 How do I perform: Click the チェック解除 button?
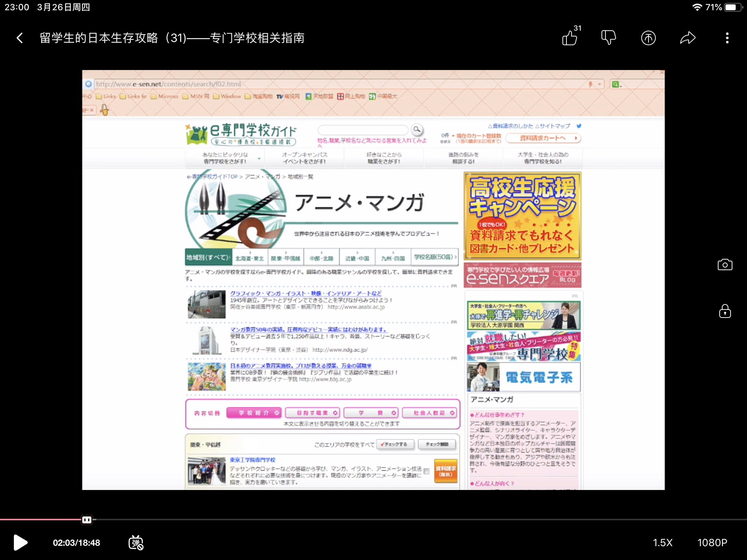(x=437, y=444)
